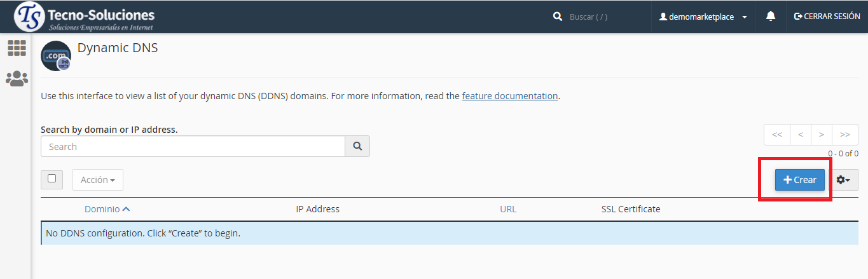The width and height of the screenshot is (868, 279).
Task: Jump to the last results page
Action: [845, 135]
